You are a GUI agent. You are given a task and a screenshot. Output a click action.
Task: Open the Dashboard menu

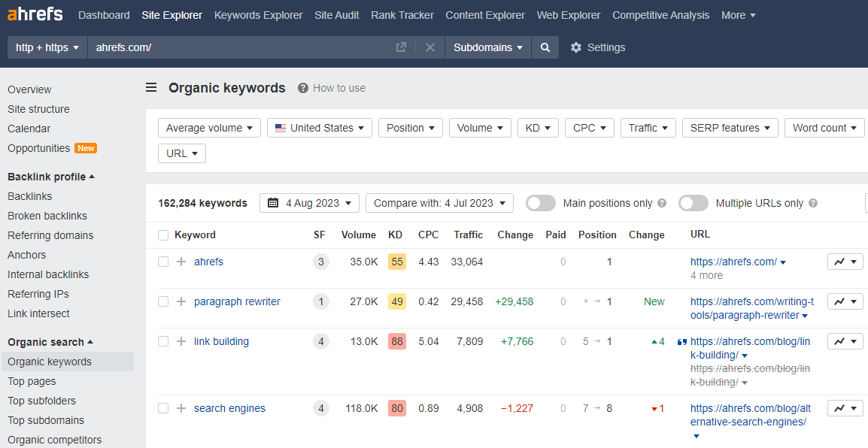(x=104, y=15)
